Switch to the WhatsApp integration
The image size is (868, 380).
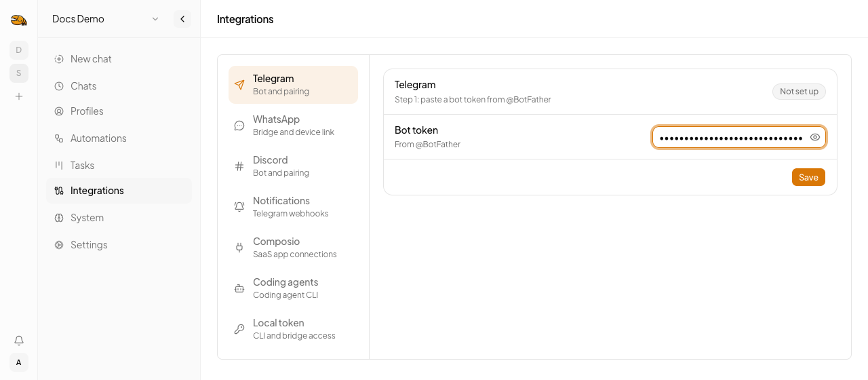click(x=293, y=126)
